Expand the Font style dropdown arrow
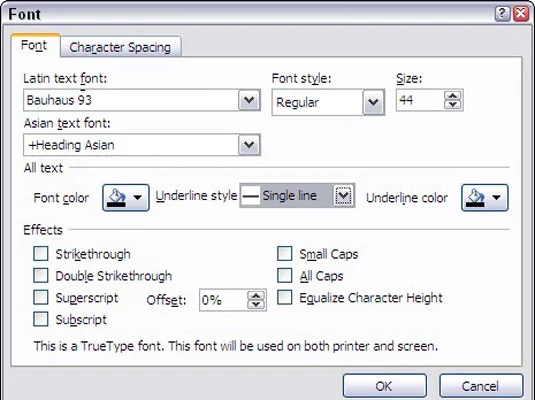The width and height of the screenshot is (535, 400). (373, 102)
